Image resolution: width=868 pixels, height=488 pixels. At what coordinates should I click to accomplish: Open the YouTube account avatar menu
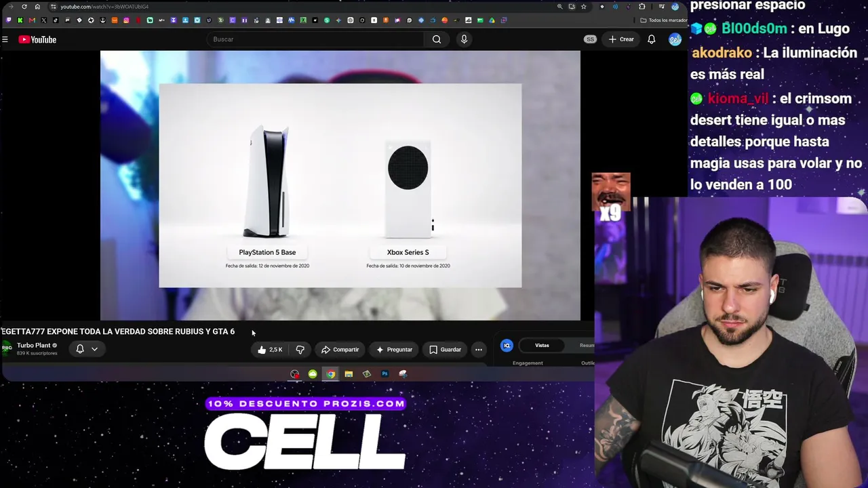(675, 39)
